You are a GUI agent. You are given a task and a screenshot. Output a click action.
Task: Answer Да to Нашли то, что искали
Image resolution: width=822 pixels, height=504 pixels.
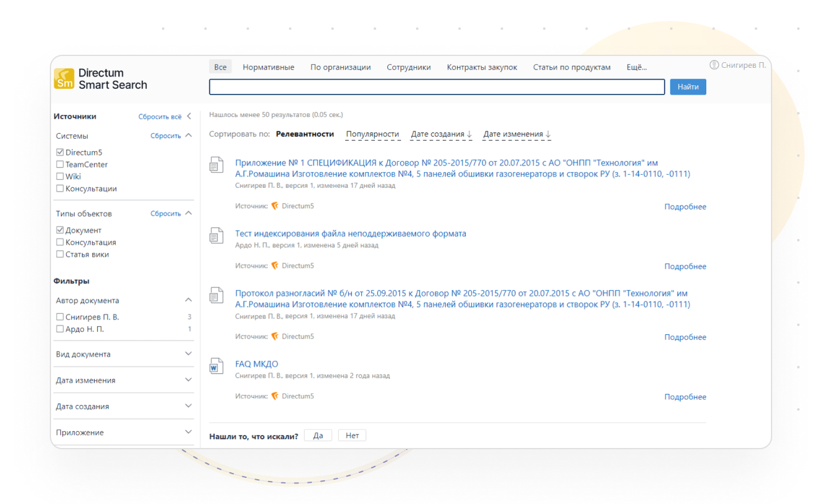pyautogui.click(x=318, y=436)
